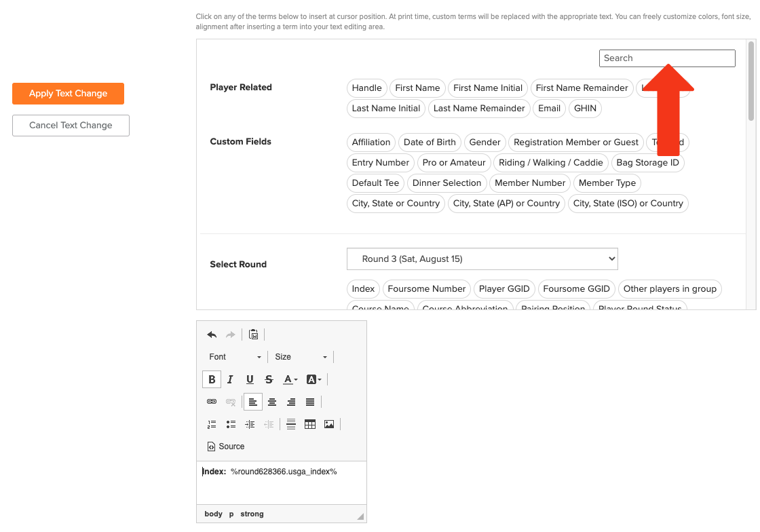Insert Riding / Walking / Caddie field
760x532 pixels.
550,163
